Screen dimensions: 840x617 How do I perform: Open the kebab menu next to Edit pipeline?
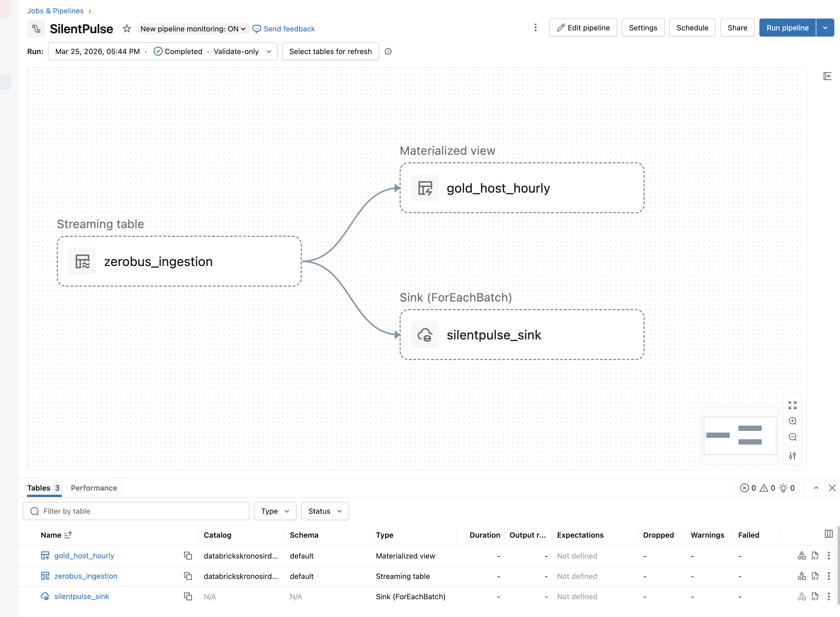[535, 28]
